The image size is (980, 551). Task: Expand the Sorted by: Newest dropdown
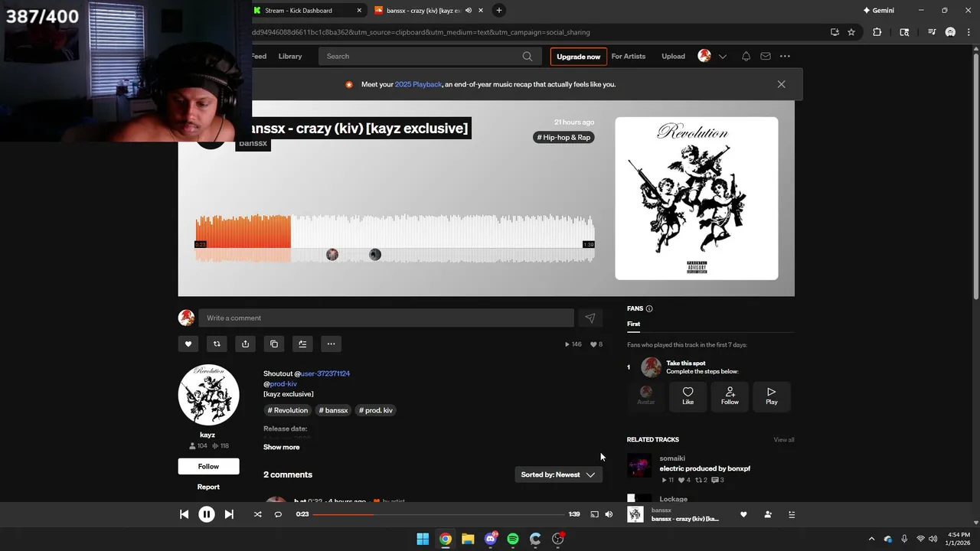click(558, 474)
